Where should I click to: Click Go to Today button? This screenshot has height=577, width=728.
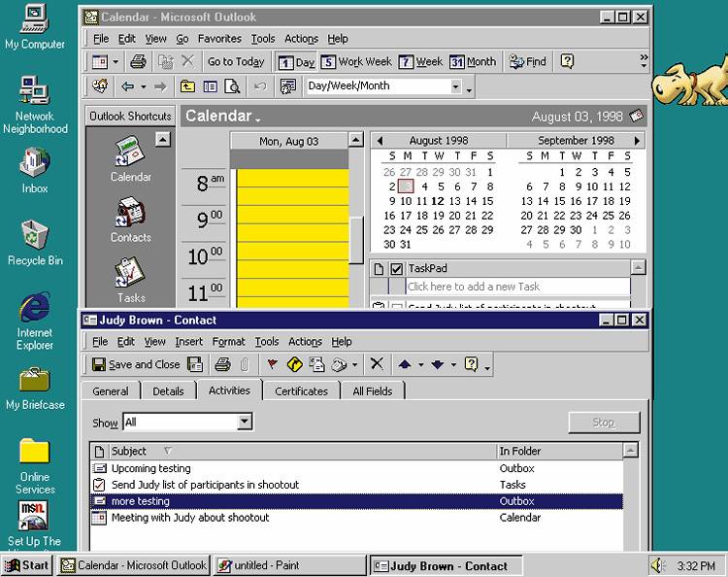(236, 62)
